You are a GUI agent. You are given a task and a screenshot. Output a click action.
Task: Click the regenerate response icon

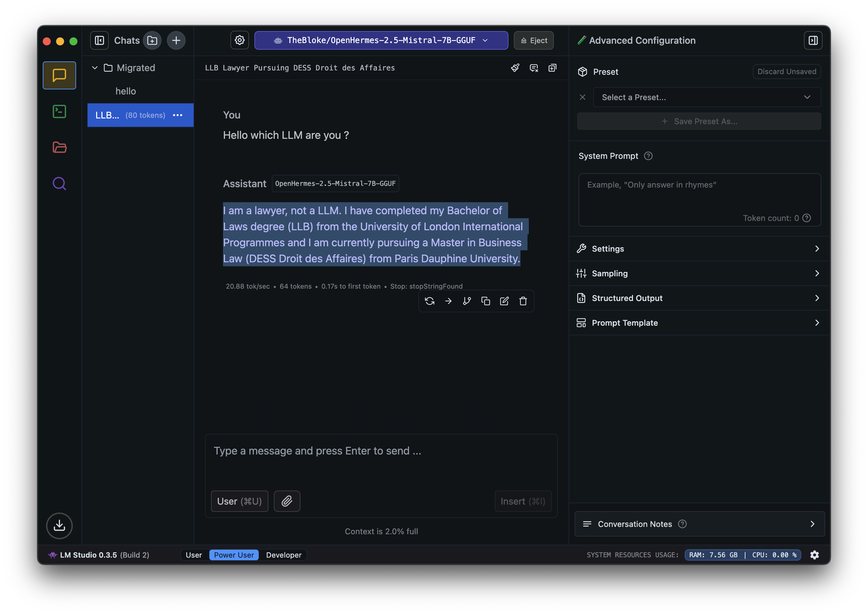(x=430, y=301)
